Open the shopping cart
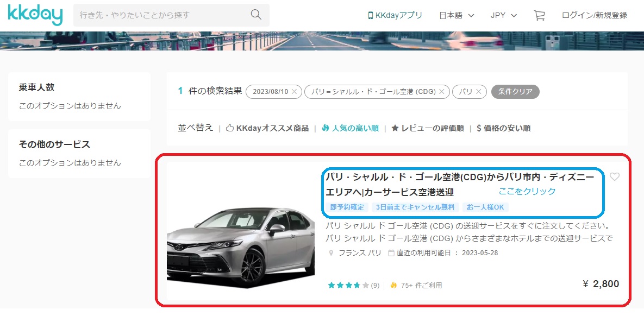 point(539,15)
